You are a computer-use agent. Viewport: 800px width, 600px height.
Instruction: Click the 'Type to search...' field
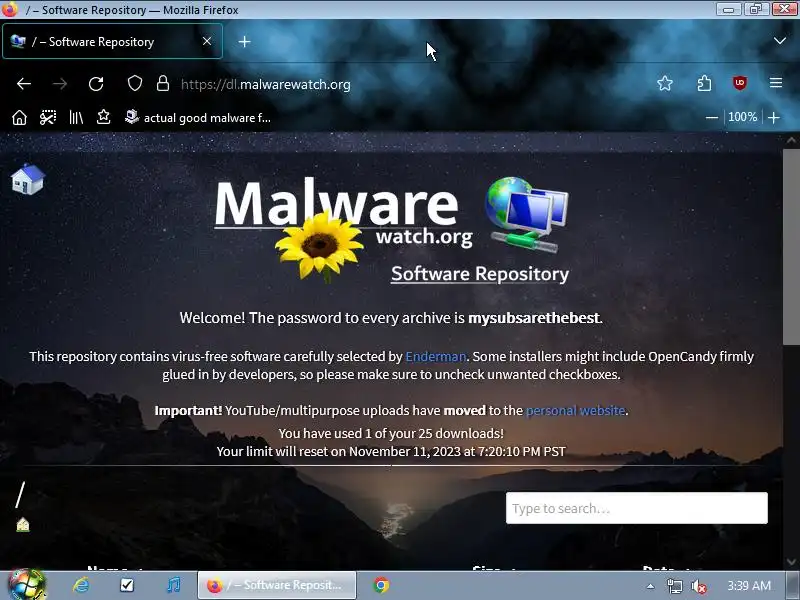click(637, 508)
